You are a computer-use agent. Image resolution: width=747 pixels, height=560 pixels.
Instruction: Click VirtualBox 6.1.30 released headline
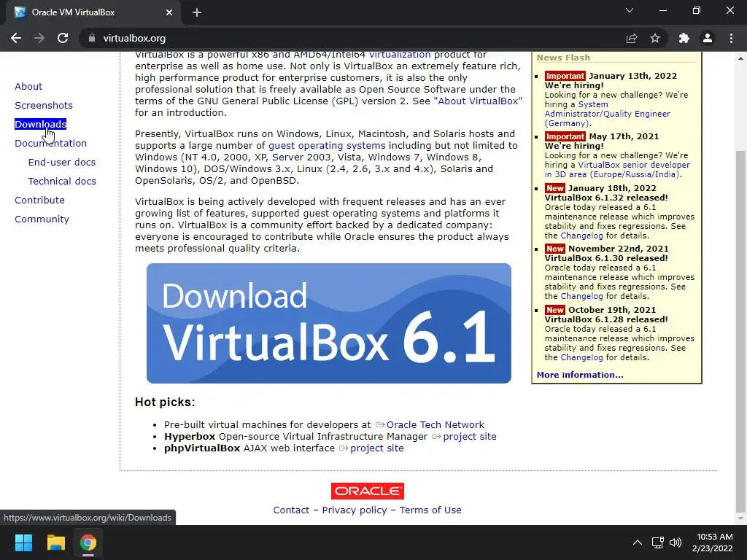point(606,258)
